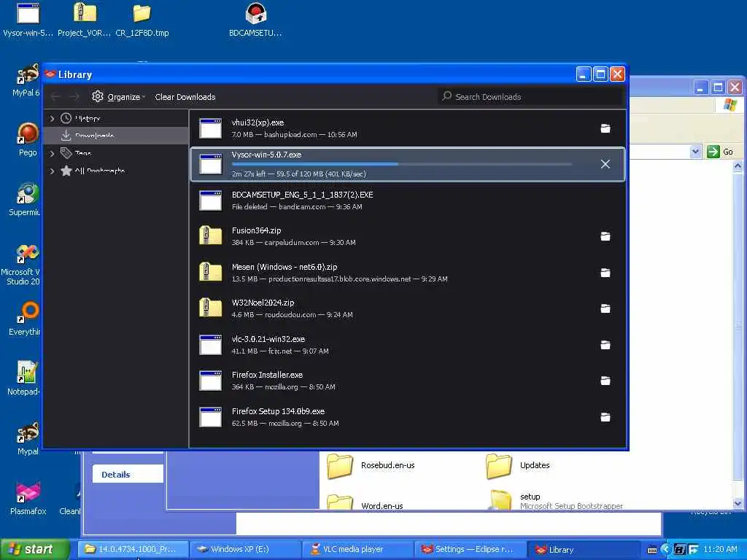Open the Organize menu
This screenshot has height=560, width=747.
(x=119, y=97)
